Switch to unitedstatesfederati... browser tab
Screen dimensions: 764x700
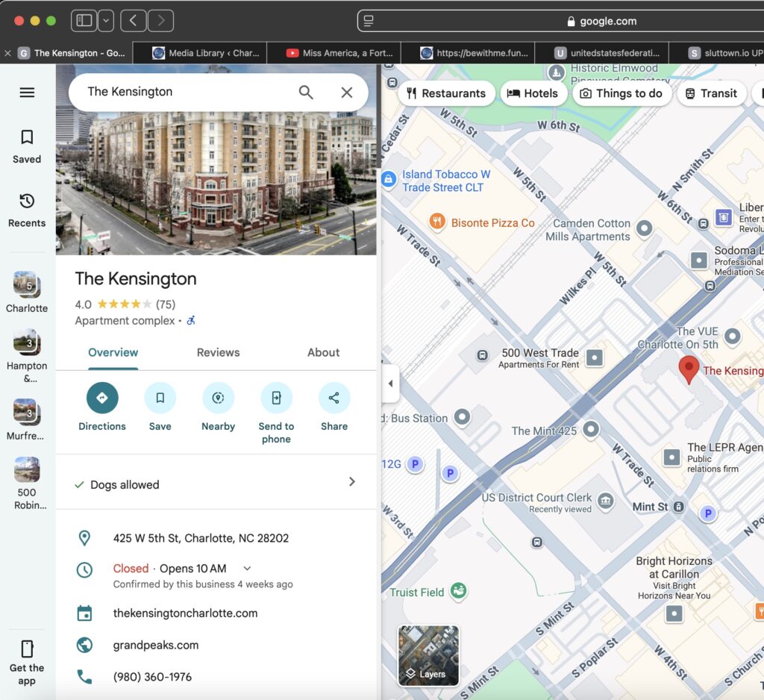click(x=602, y=53)
